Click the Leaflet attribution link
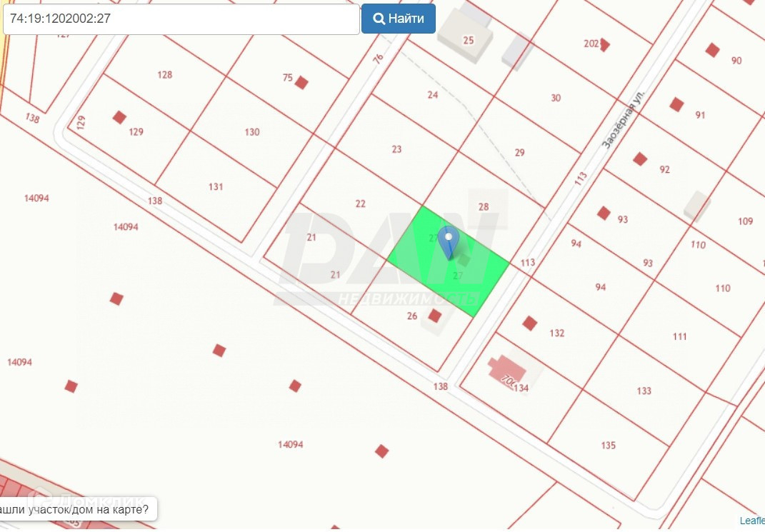The width and height of the screenshot is (765, 532). (752, 521)
